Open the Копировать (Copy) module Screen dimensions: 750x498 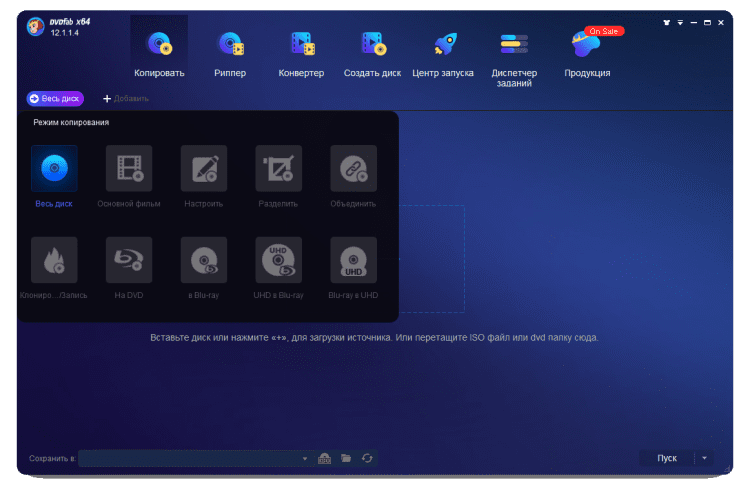click(x=159, y=54)
